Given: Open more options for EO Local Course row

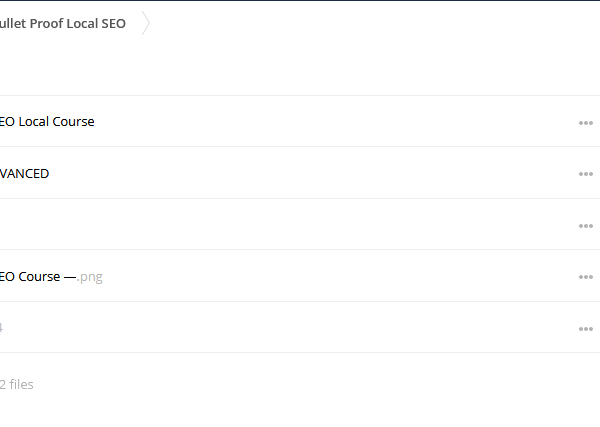Looking at the screenshot, I should pos(585,123).
